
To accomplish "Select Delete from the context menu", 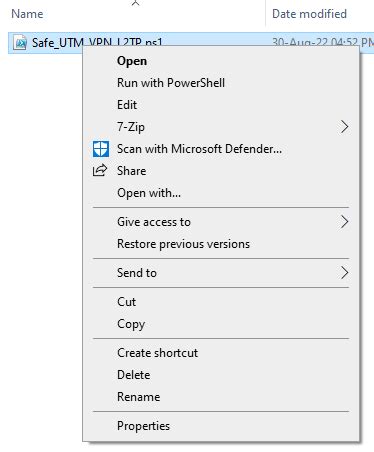I will [134, 375].
